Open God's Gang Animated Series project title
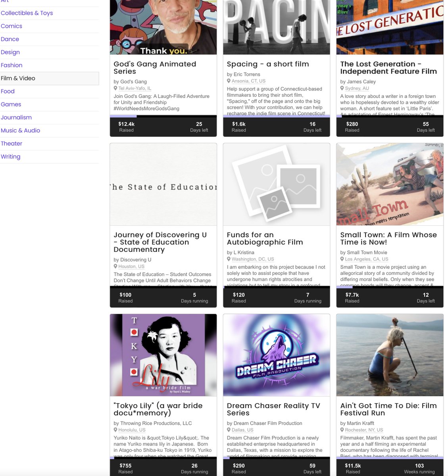Viewport: 448px width, 476px height. pyautogui.click(x=155, y=68)
